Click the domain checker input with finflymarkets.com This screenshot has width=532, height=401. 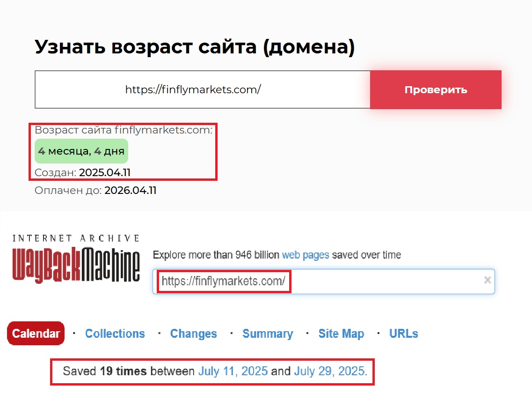point(201,89)
